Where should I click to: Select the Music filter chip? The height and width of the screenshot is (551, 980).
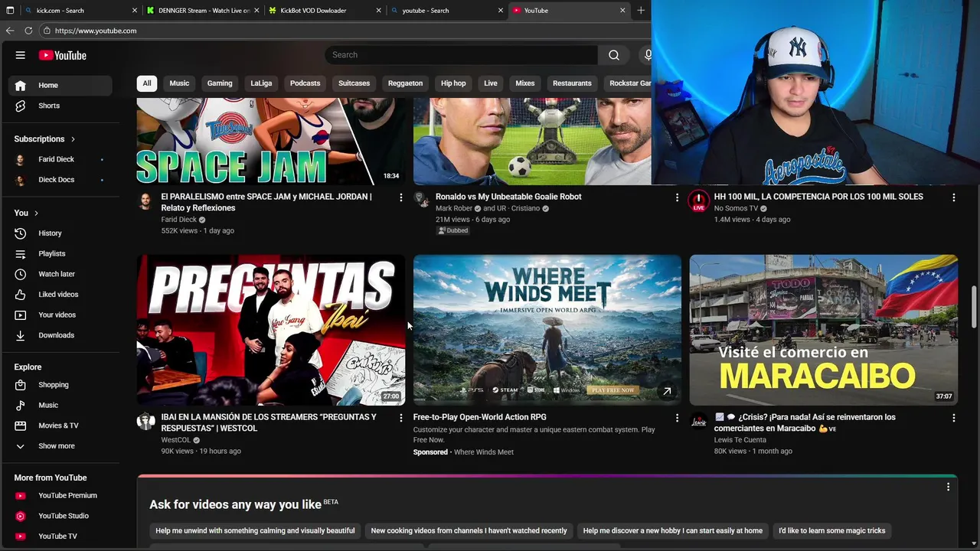(x=179, y=83)
